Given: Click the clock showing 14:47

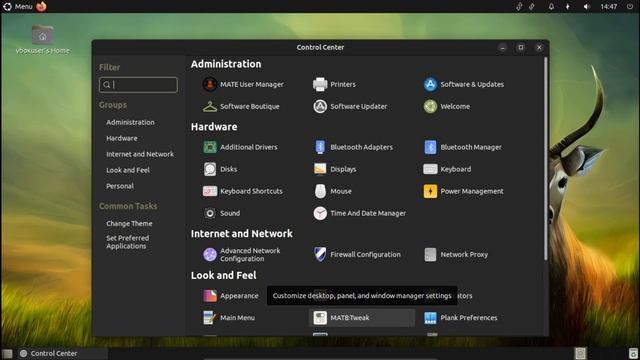Looking at the screenshot, I should [x=609, y=7].
